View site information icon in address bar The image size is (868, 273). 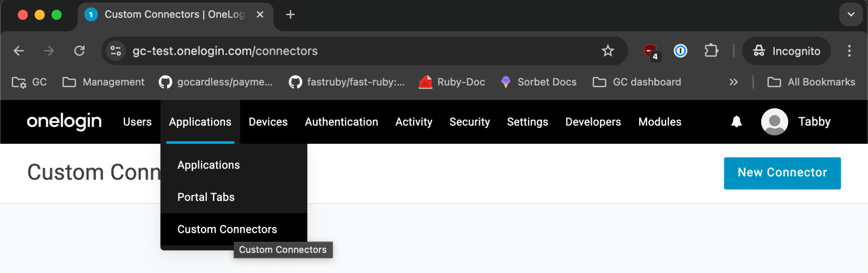click(115, 51)
